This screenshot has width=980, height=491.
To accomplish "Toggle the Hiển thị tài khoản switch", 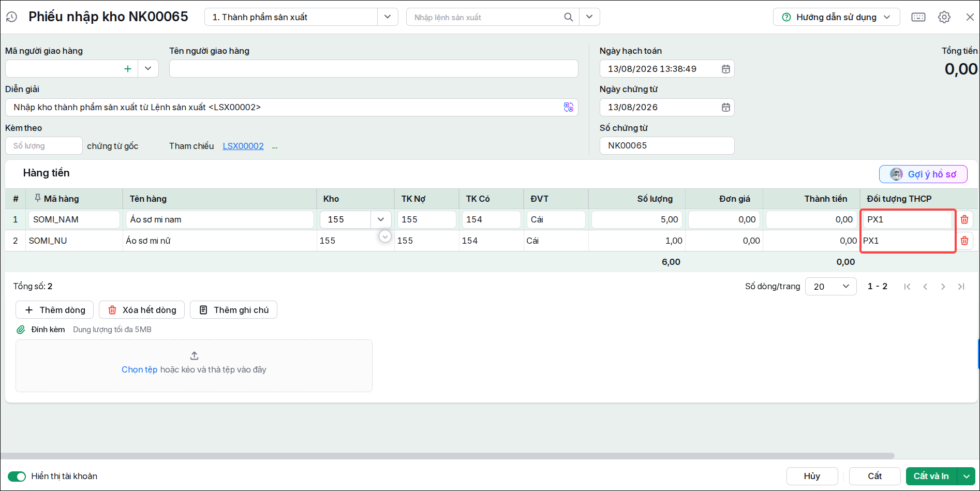I will (x=17, y=477).
